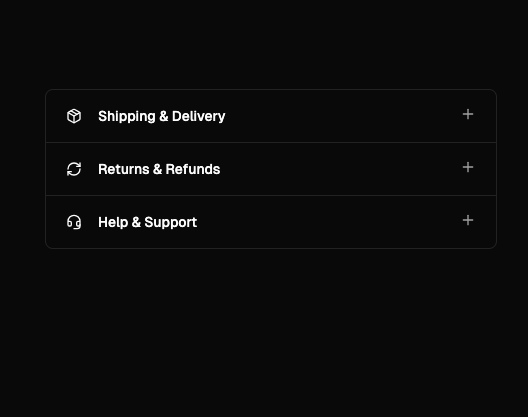Screen dimensions: 528x417
Task: Click the word Refunds in second row
Action: coord(193,169)
